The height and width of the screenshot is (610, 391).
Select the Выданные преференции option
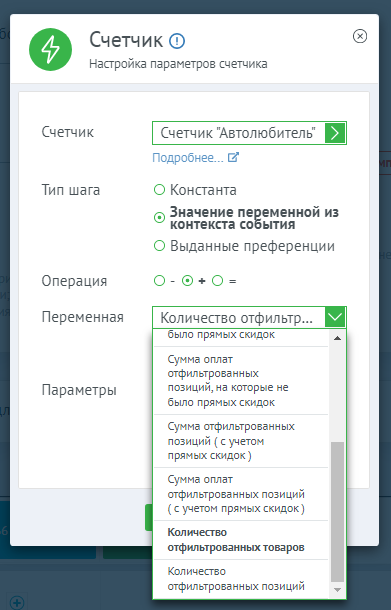tap(244, 246)
